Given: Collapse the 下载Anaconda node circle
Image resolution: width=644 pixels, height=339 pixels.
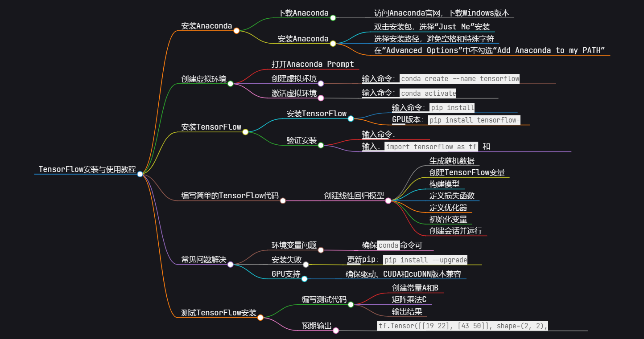Looking at the screenshot, I should coord(333,18).
